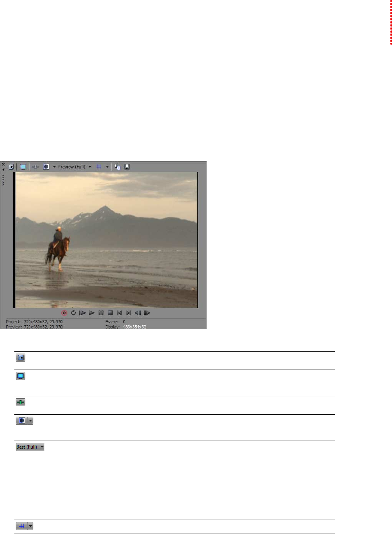The height and width of the screenshot is (534, 392).
Task: Step to previous frame
Action: 138,313
